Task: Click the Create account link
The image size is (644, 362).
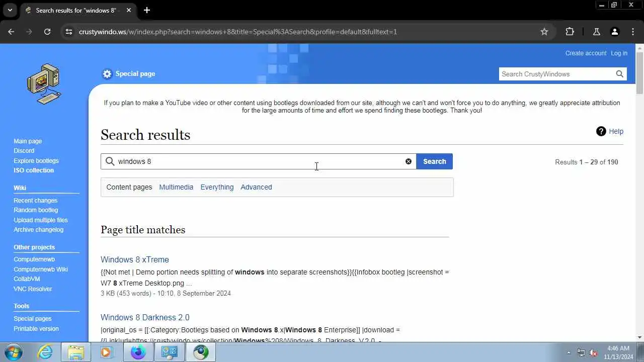Action: coord(586,53)
